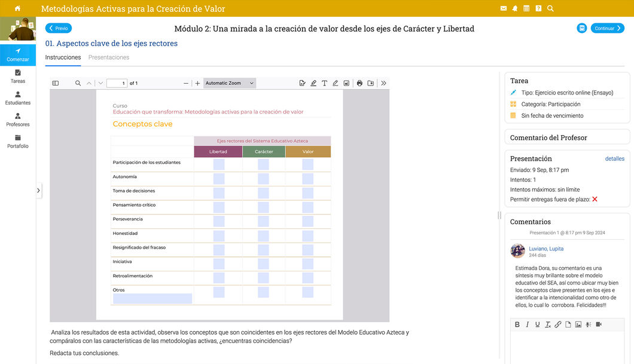Check Libertad box for Pensamiento crítico

click(219, 207)
